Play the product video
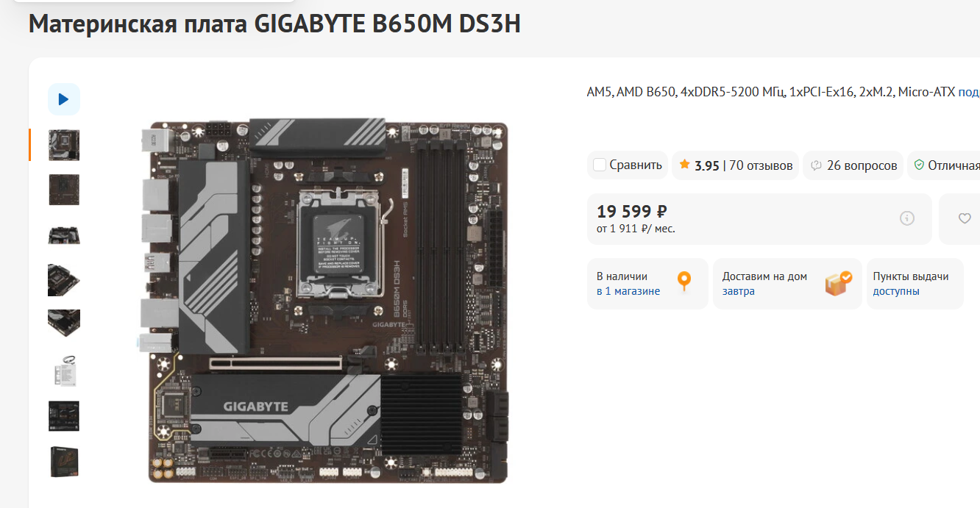 click(63, 99)
